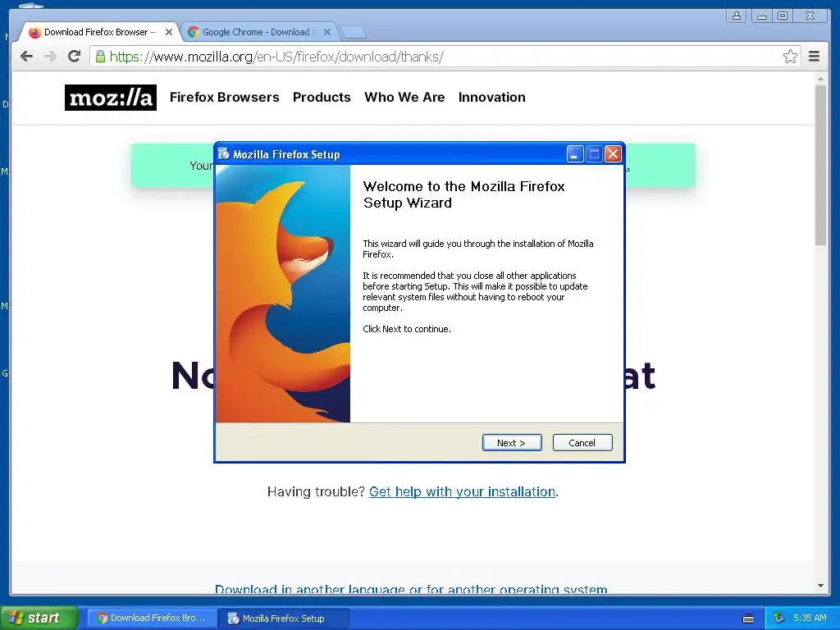840x630 pixels.
Task: Bookmark this page with the star icon
Action: point(790,57)
